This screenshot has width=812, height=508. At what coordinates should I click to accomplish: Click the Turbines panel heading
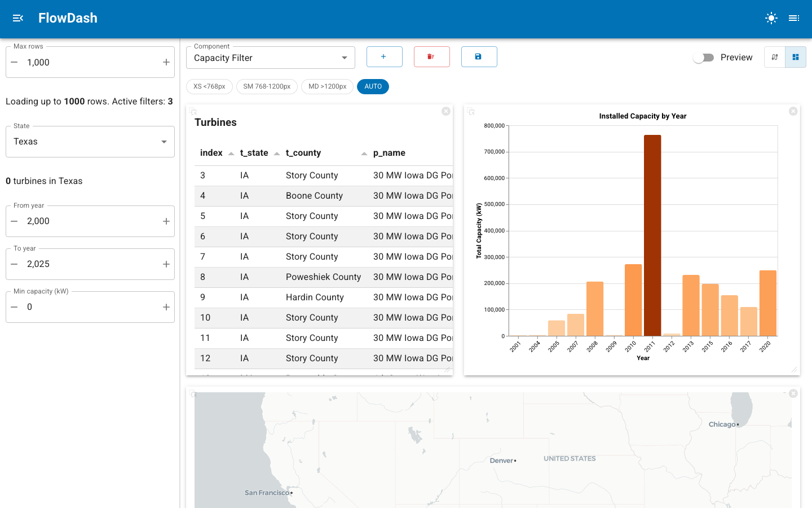[215, 122]
